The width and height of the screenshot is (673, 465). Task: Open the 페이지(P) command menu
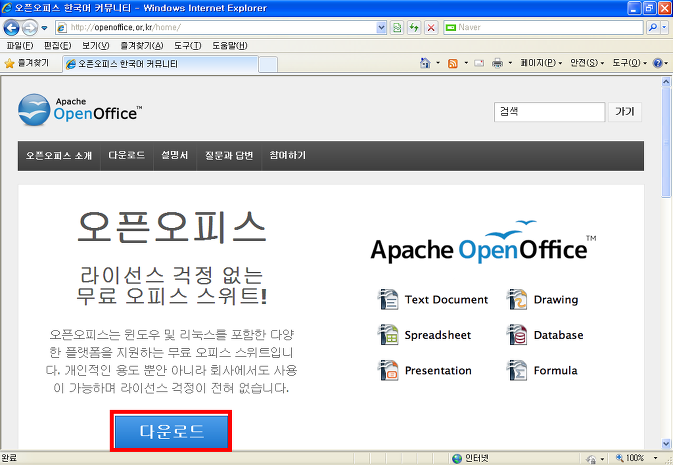click(541, 63)
